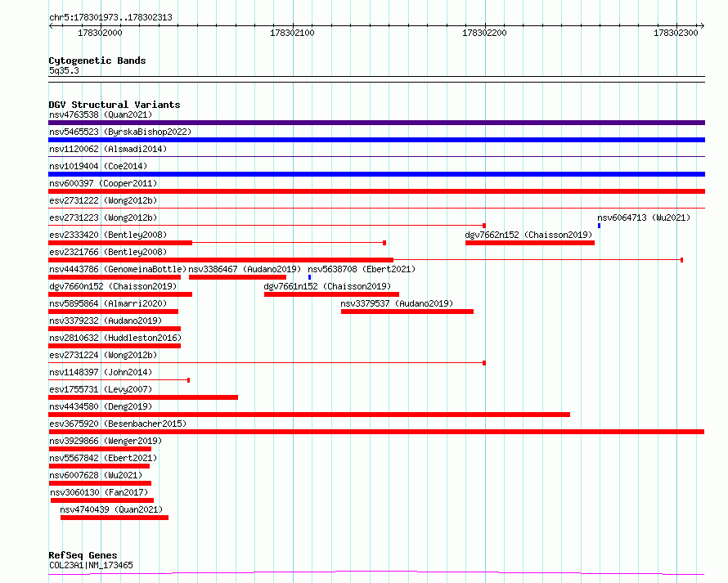The height and width of the screenshot is (583, 728).
Task: Click nsv3379537 (Audano2019) label
Action: (x=397, y=303)
